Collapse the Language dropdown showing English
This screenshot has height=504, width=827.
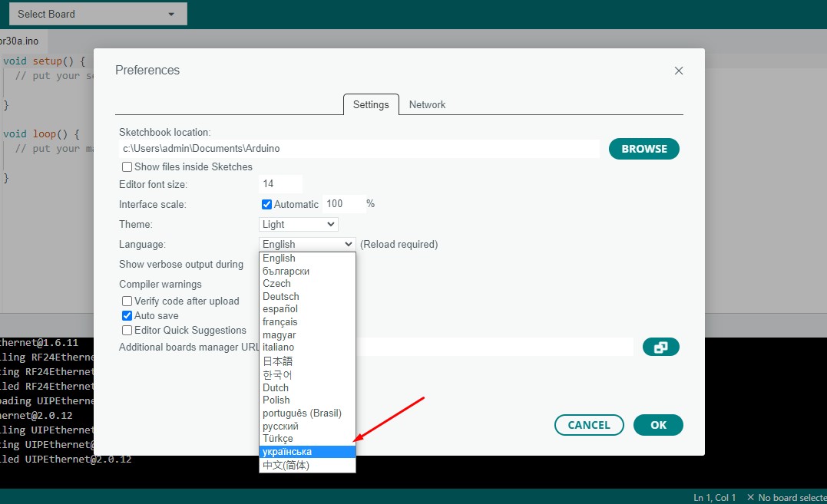pyautogui.click(x=307, y=245)
